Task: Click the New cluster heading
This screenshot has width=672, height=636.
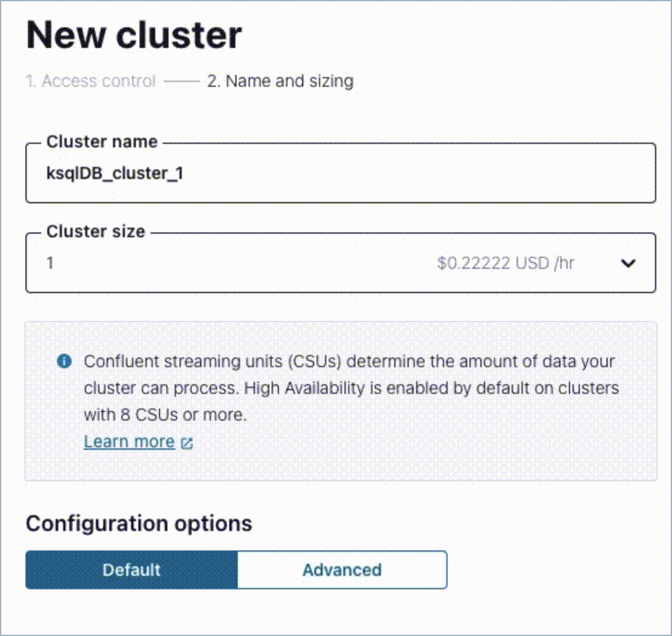Action: [x=134, y=35]
